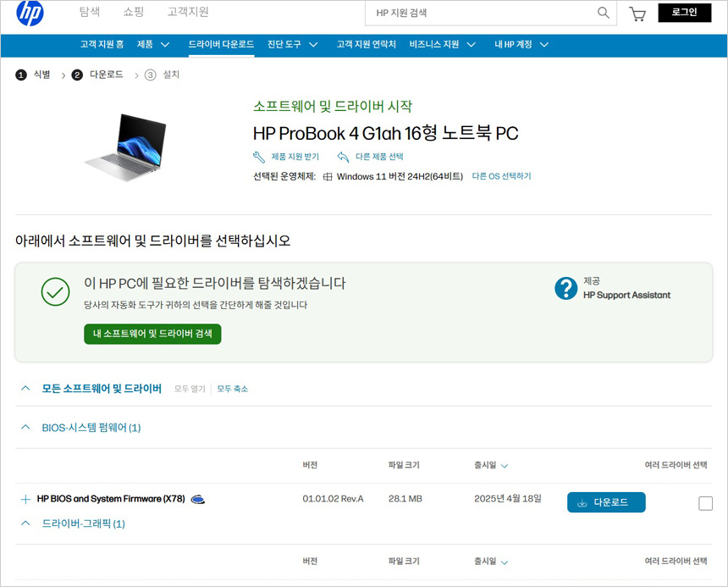Screen dimensions: 728x587
Task: Open the shopping cart icon
Action: coord(637,14)
